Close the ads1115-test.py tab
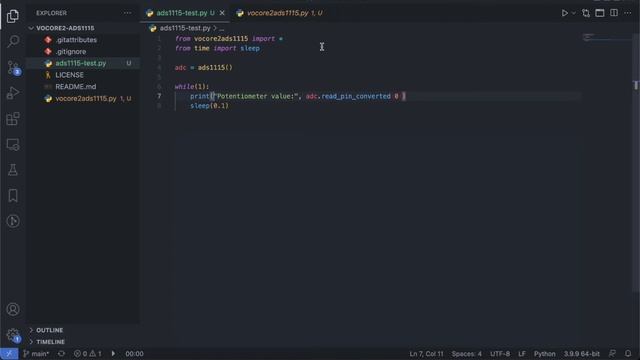The width and height of the screenshot is (640, 360). [x=222, y=13]
